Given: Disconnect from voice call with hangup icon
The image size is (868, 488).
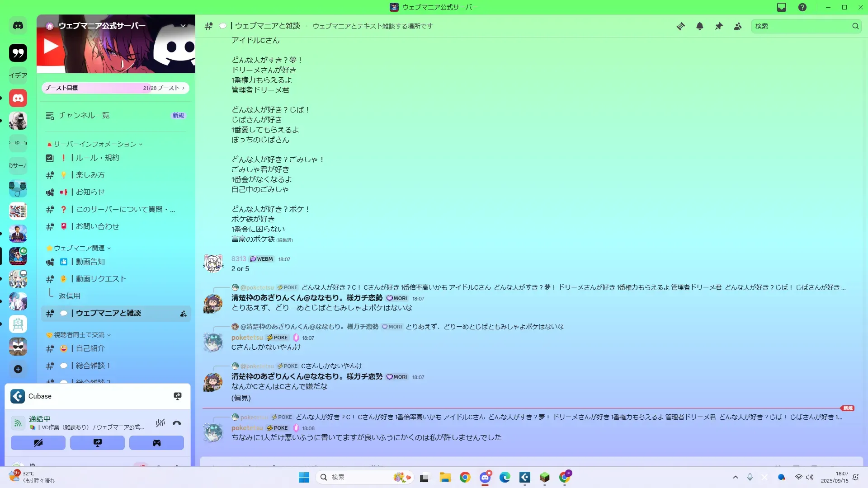Looking at the screenshot, I should (x=177, y=423).
